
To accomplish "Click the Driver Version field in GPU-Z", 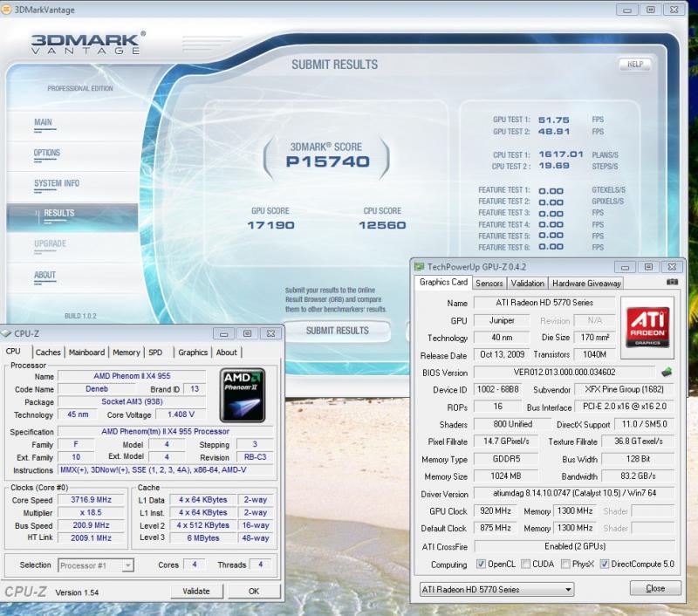I will [574, 493].
